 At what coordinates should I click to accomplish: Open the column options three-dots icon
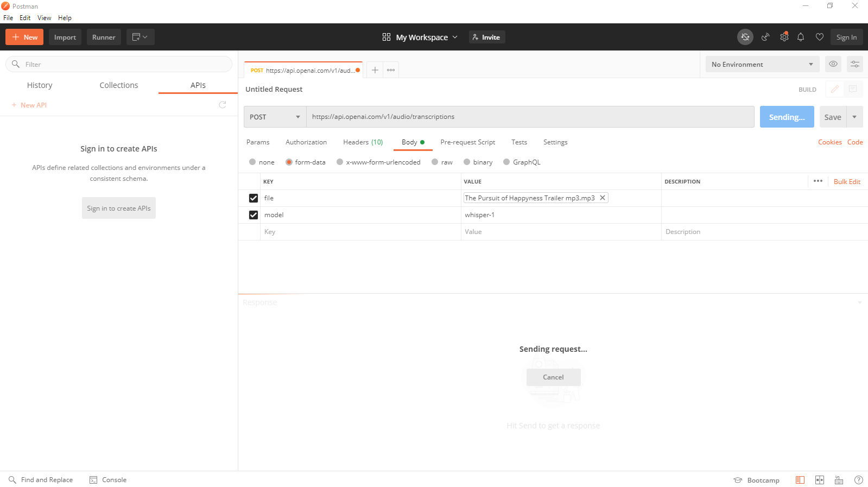(818, 181)
